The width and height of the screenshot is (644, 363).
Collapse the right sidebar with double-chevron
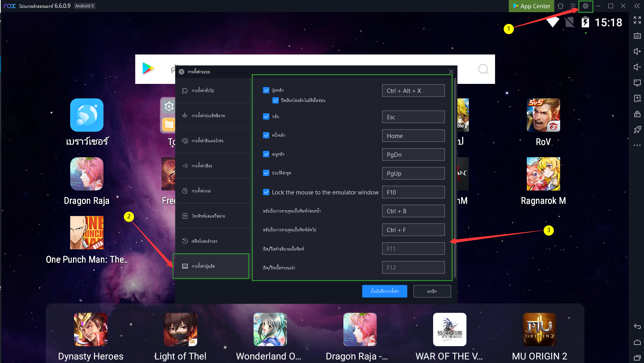coord(637,6)
